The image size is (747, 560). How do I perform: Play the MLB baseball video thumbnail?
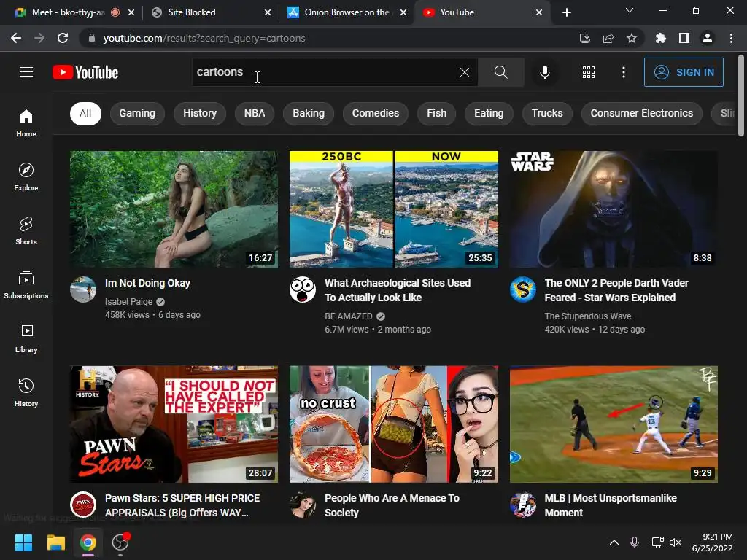point(614,424)
